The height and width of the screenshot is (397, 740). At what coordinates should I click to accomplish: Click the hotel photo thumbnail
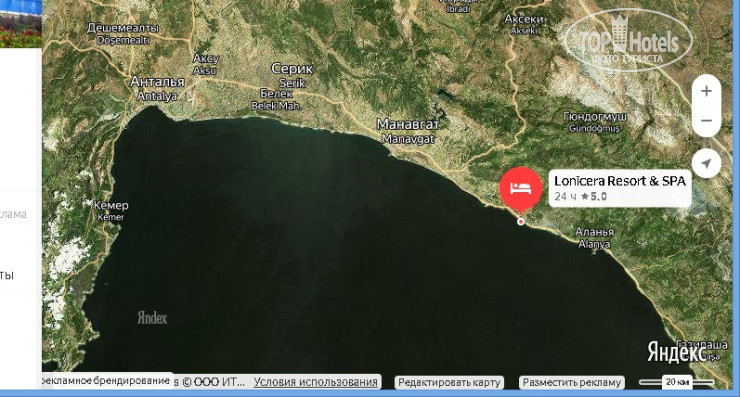pyautogui.click(x=21, y=24)
